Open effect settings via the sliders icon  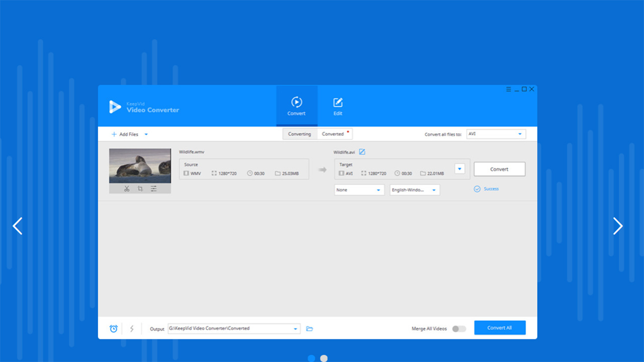click(153, 188)
